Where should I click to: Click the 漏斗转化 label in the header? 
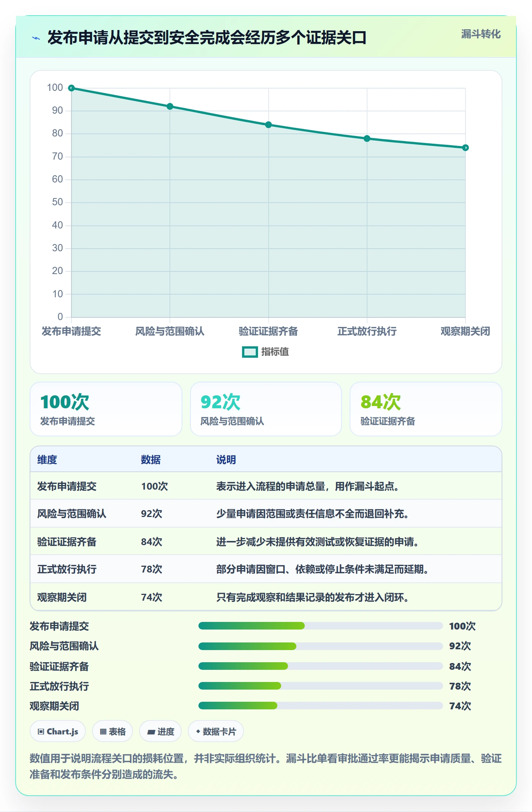click(481, 34)
